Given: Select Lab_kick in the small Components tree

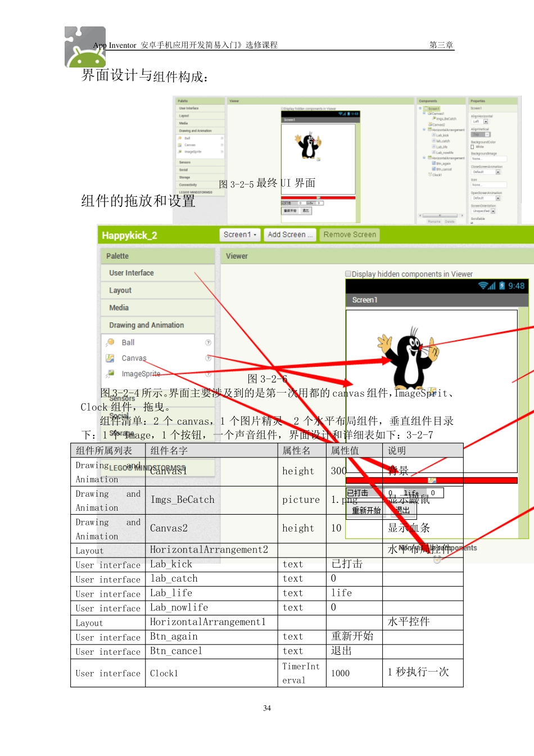Looking at the screenshot, I should tap(442, 136).
